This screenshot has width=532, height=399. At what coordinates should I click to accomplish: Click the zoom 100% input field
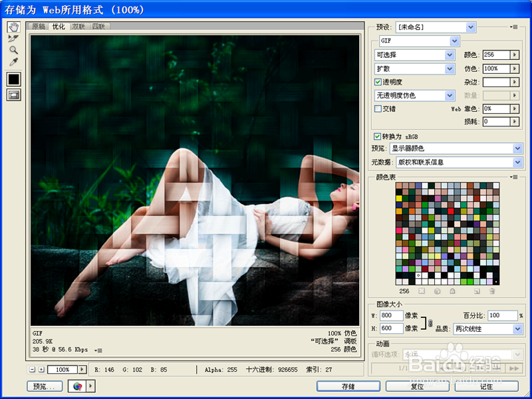[63, 370]
